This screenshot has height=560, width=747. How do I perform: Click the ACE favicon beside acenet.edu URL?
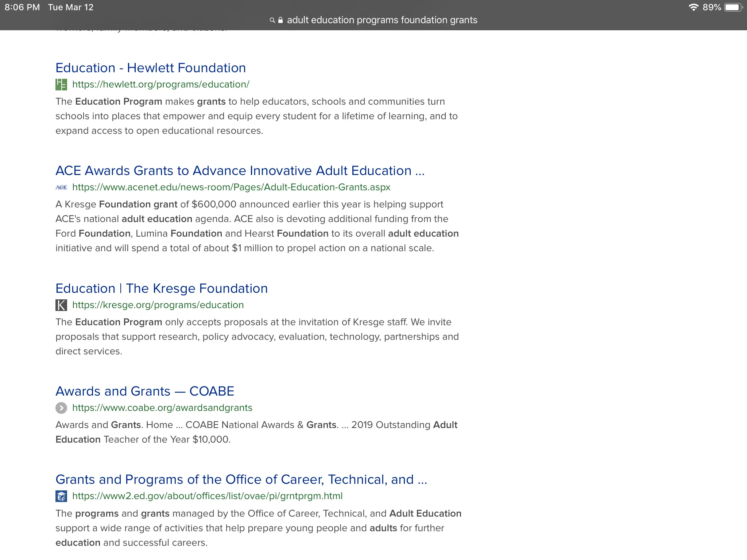(61, 187)
